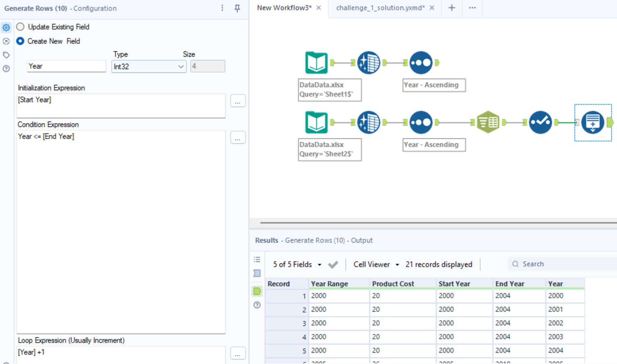Open the Initialization Expression editor button
The height and width of the screenshot is (364, 617).
click(237, 101)
